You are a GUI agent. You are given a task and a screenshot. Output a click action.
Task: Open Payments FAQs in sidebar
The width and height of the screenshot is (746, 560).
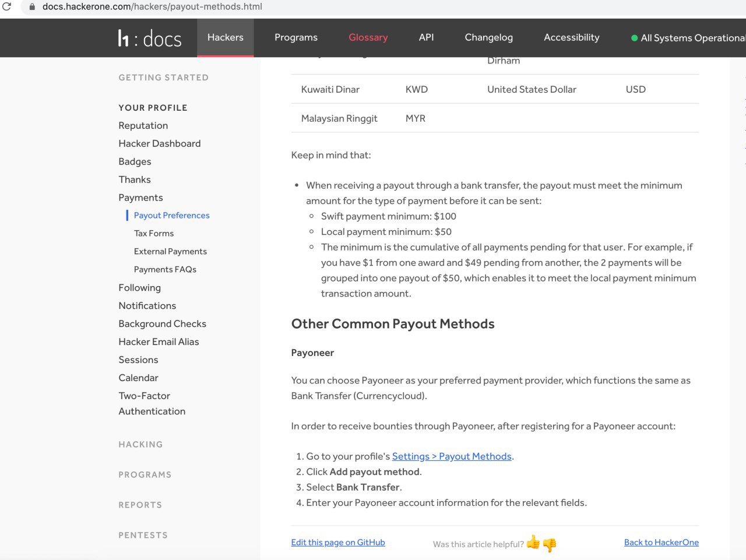(x=165, y=269)
